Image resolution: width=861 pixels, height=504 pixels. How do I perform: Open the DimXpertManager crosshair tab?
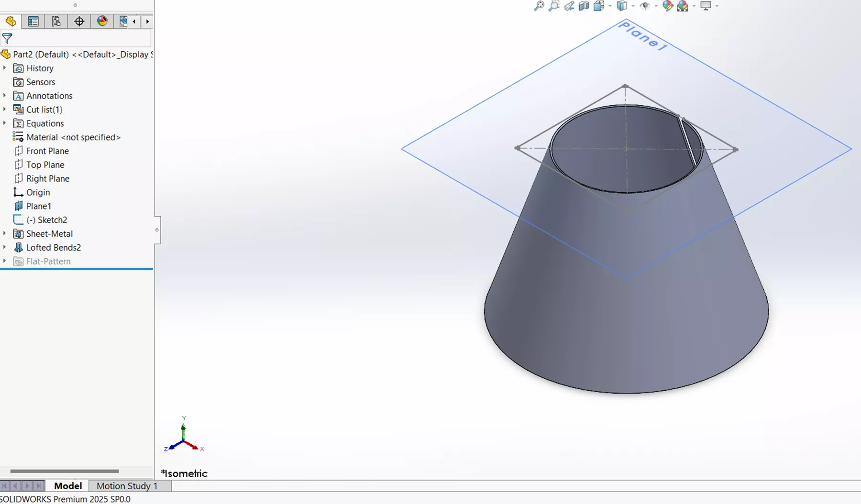tap(79, 21)
